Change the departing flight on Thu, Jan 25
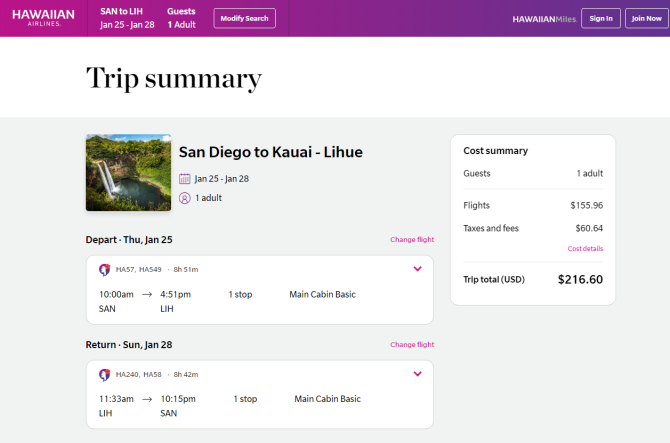The image size is (670, 443). pos(412,240)
